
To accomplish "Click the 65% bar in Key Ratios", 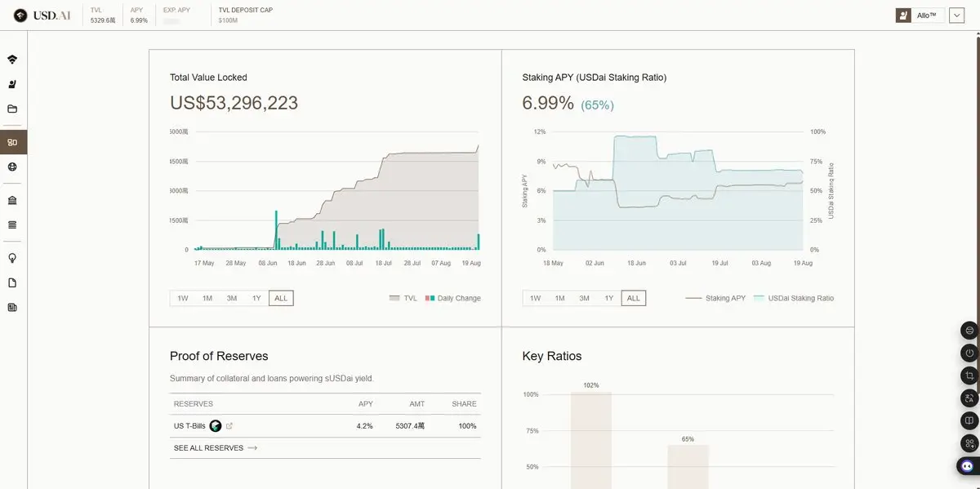I will (x=688, y=466).
